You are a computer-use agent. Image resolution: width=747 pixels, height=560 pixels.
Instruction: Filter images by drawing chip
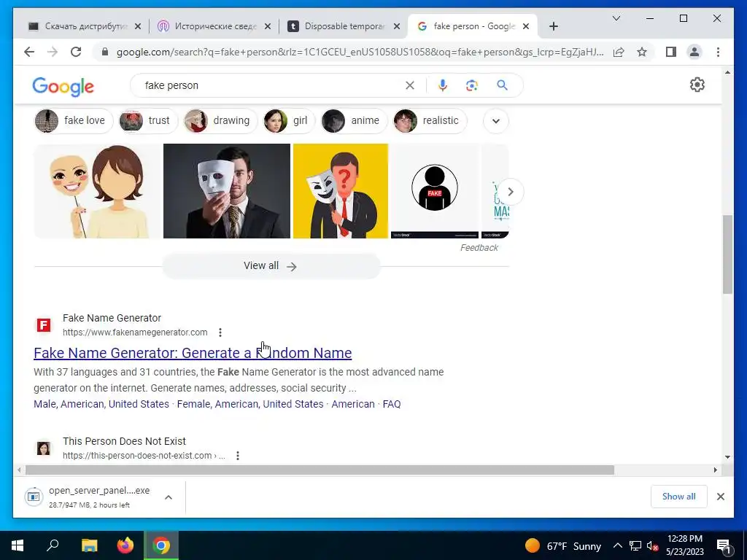(220, 120)
